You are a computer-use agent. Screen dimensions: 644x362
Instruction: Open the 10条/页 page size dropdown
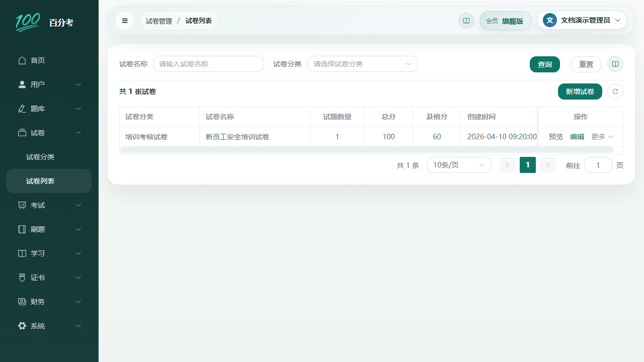(459, 165)
